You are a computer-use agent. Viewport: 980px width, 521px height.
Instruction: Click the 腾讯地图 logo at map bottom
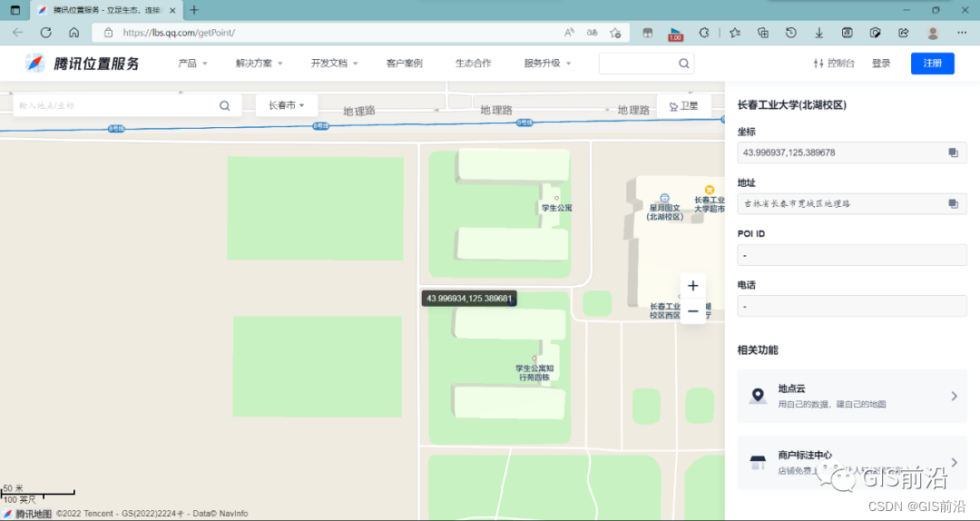pos(27,514)
